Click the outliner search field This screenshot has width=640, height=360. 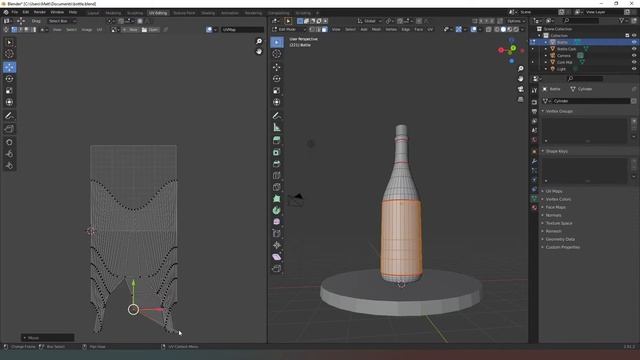[x=582, y=20]
